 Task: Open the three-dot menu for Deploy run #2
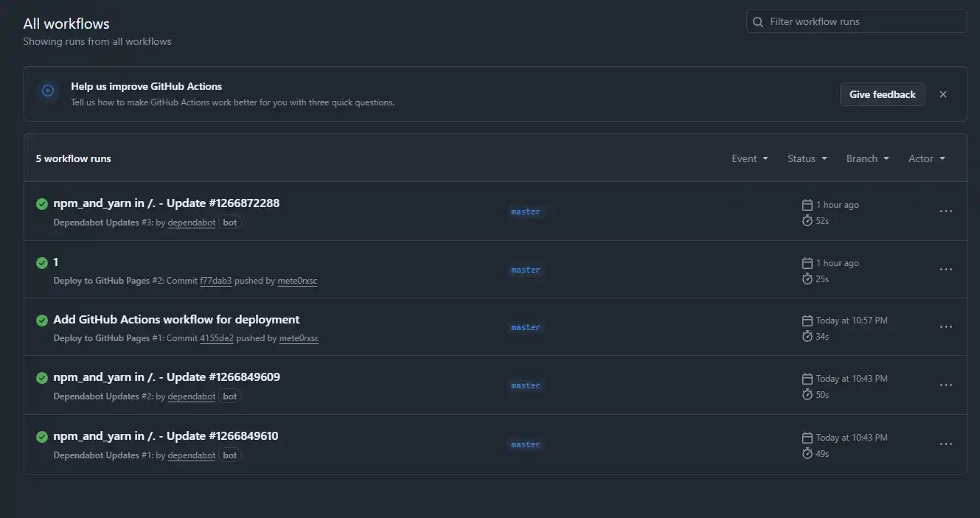tap(945, 270)
